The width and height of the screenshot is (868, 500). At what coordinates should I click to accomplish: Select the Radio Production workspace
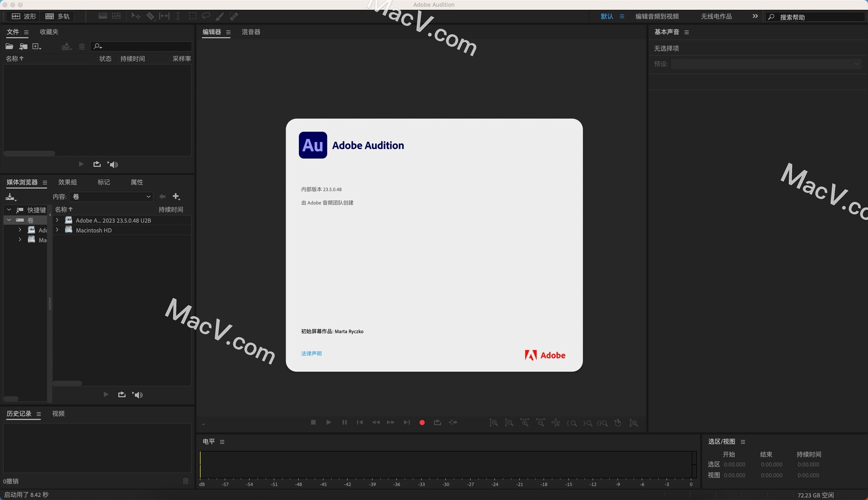[716, 16]
